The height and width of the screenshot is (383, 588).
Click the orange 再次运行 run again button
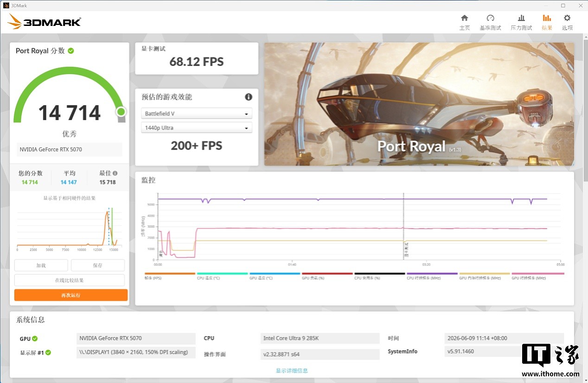point(71,295)
